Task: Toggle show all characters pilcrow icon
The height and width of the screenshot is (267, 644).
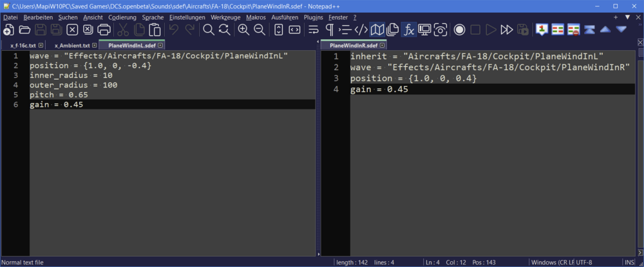Action: [x=329, y=30]
